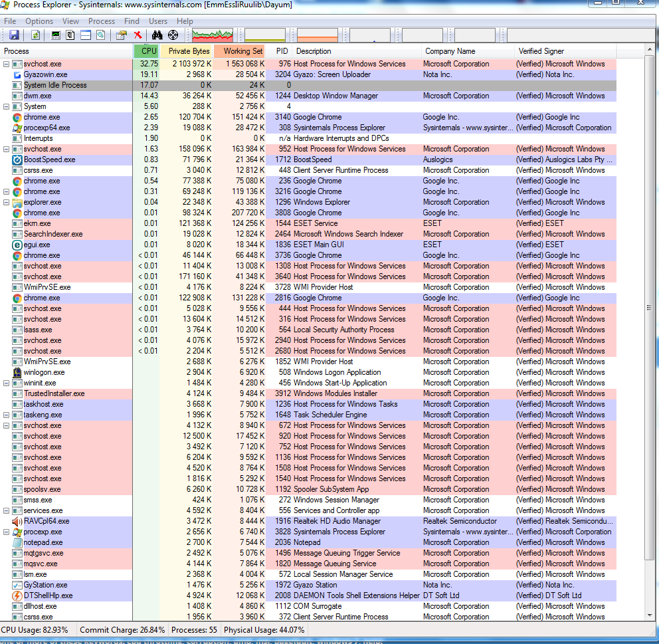Select the TrustedInstaller.exe row
Screen dimensions: 659x644
(x=308, y=393)
